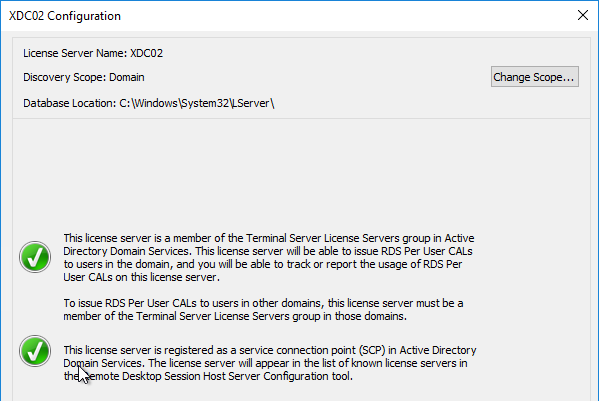Select the Discovery Scope label
Image resolution: width=599 pixels, height=401 pixels.
click(x=65, y=77)
